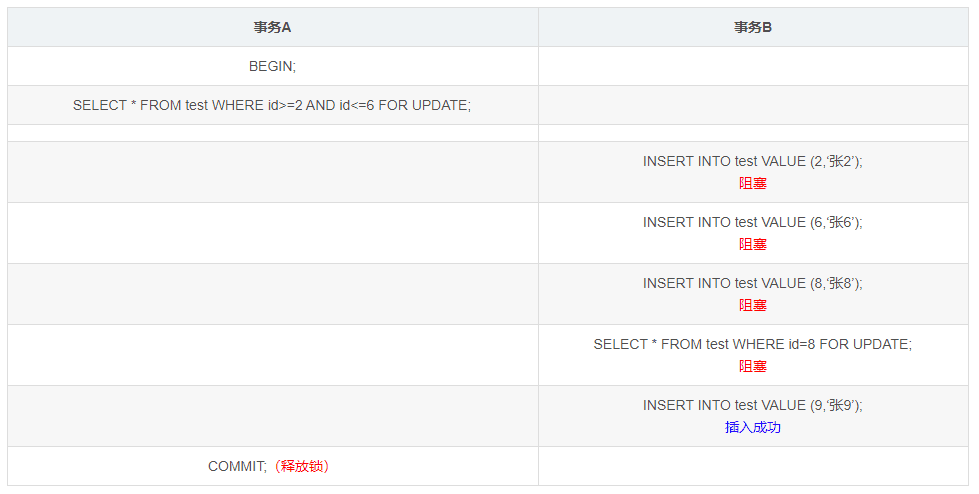Select the BEGIN; statement text

click(272, 66)
